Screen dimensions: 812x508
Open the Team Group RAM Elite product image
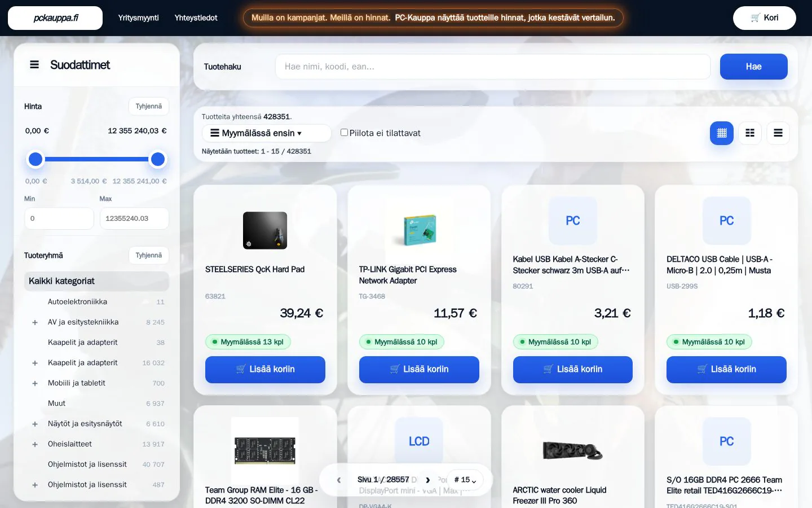click(265, 450)
